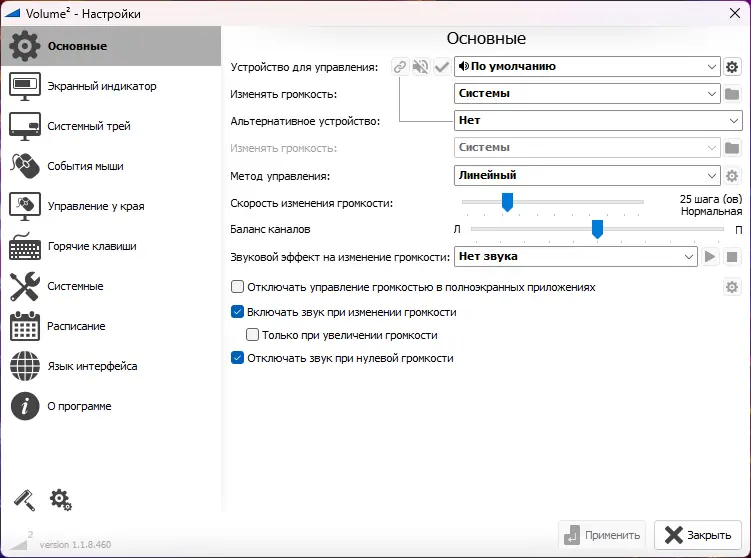Open the Горячие клавиши settings section

(x=92, y=246)
